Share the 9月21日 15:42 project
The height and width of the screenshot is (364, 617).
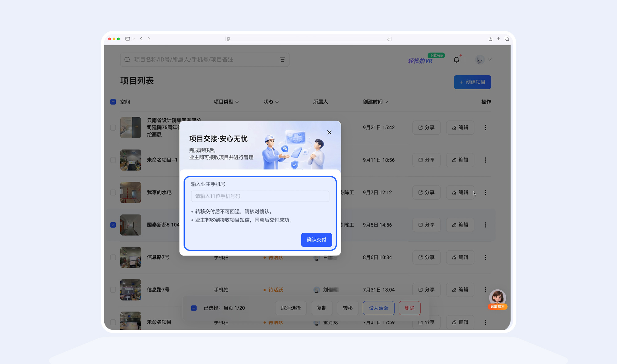tap(426, 128)
